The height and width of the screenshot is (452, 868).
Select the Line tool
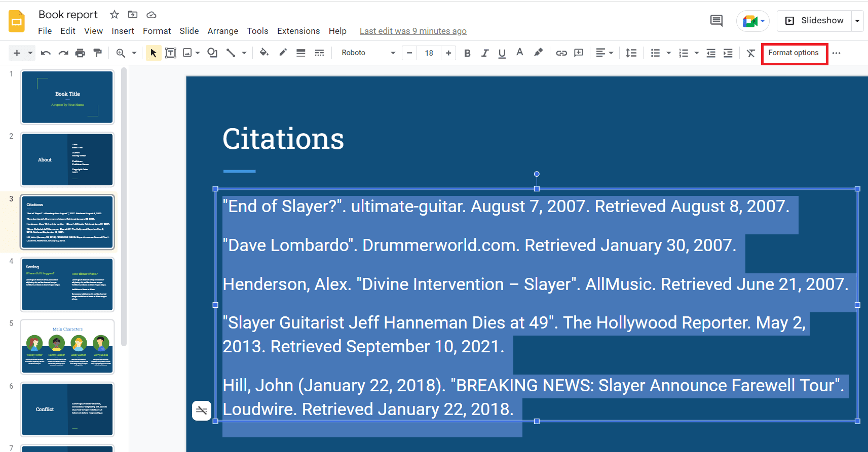tap(231, 53)
